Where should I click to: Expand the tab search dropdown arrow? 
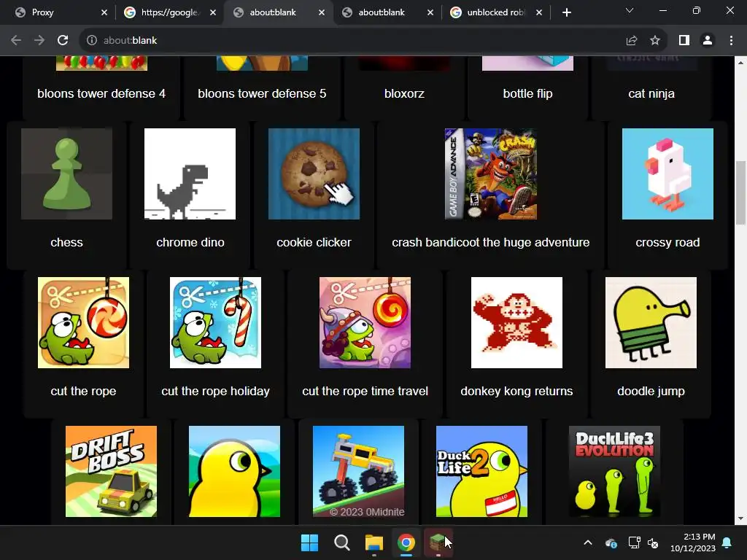coord(630,10)
